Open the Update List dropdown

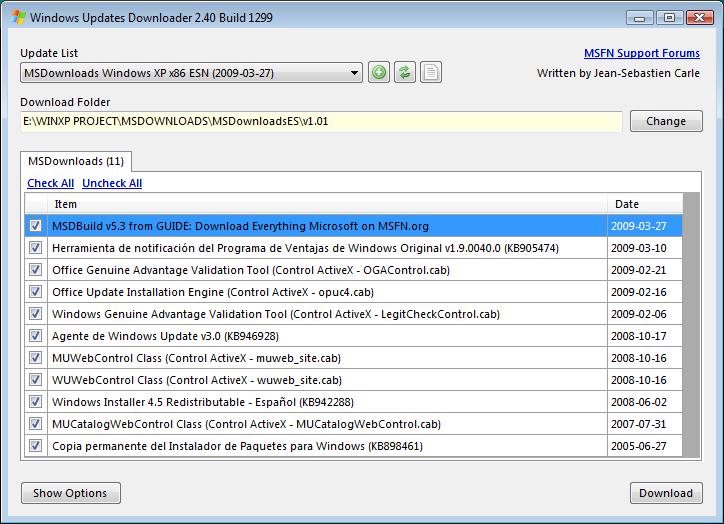(x=191, y=73)
